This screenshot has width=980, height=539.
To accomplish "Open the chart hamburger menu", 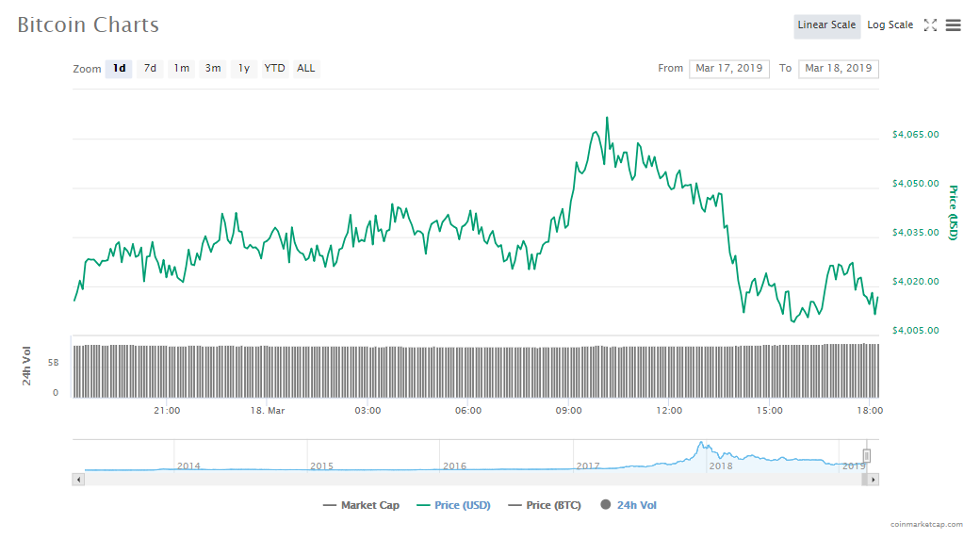I will [953, 25].
